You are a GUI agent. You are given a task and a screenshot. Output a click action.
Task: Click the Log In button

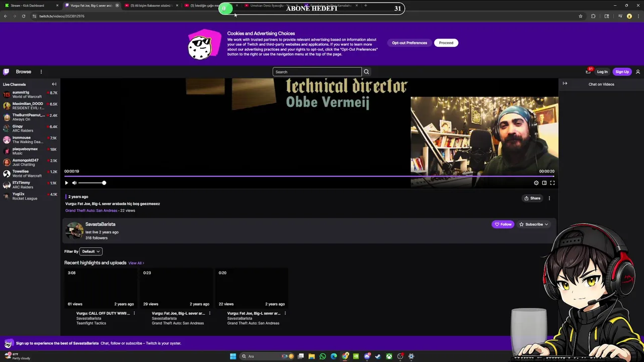602,72
